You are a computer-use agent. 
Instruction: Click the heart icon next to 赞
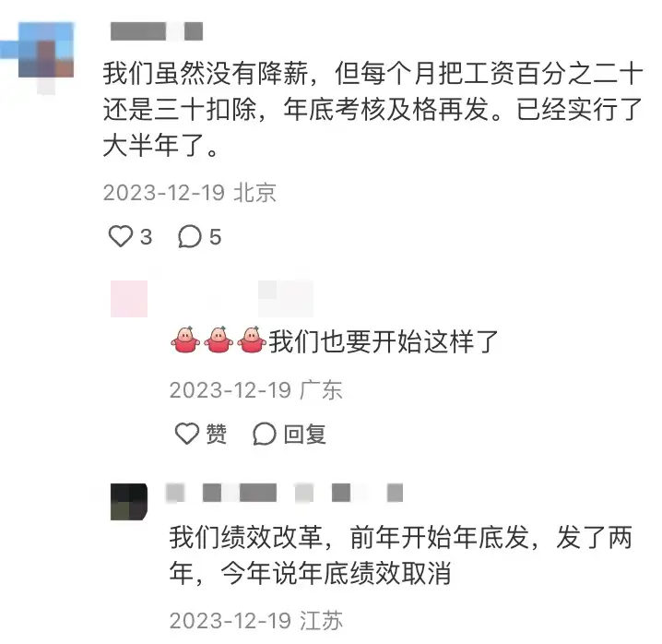pos(187,434)
